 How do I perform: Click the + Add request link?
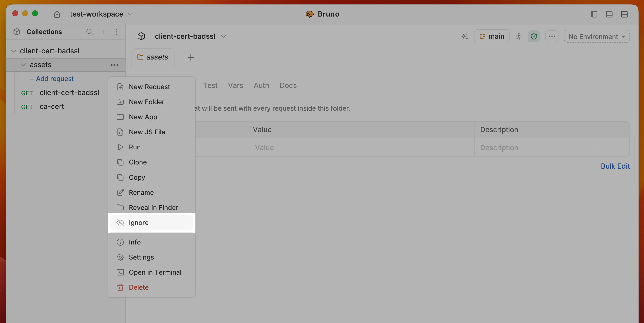click(52, 79)
